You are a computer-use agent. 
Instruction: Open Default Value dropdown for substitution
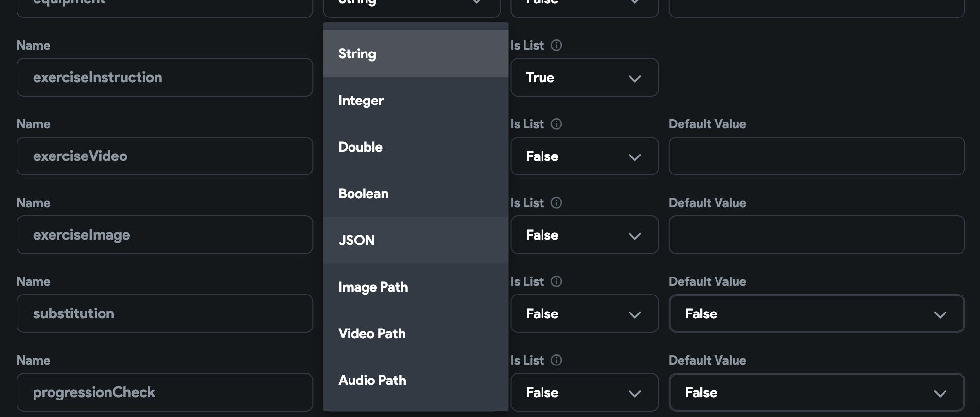pos(817,313)
